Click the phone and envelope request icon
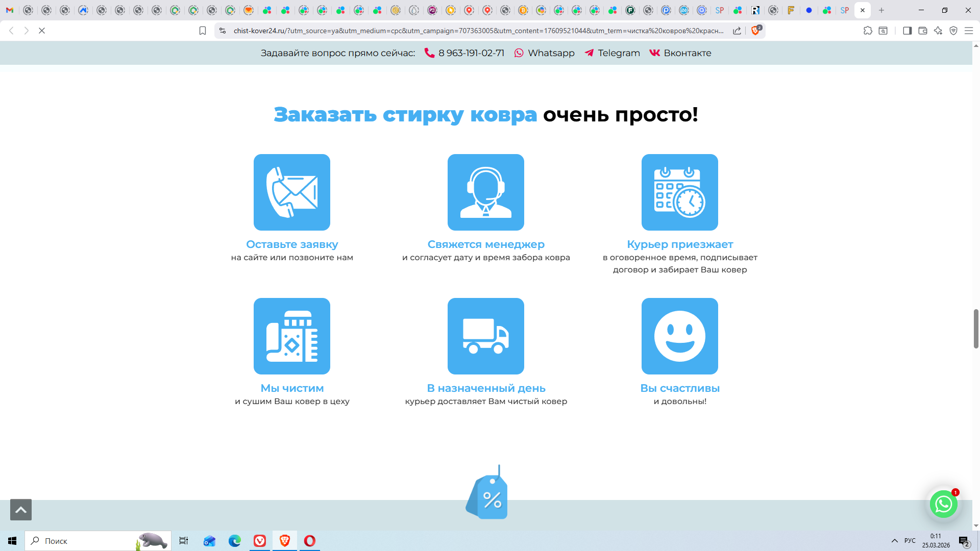980x551 pixels. 292,192
